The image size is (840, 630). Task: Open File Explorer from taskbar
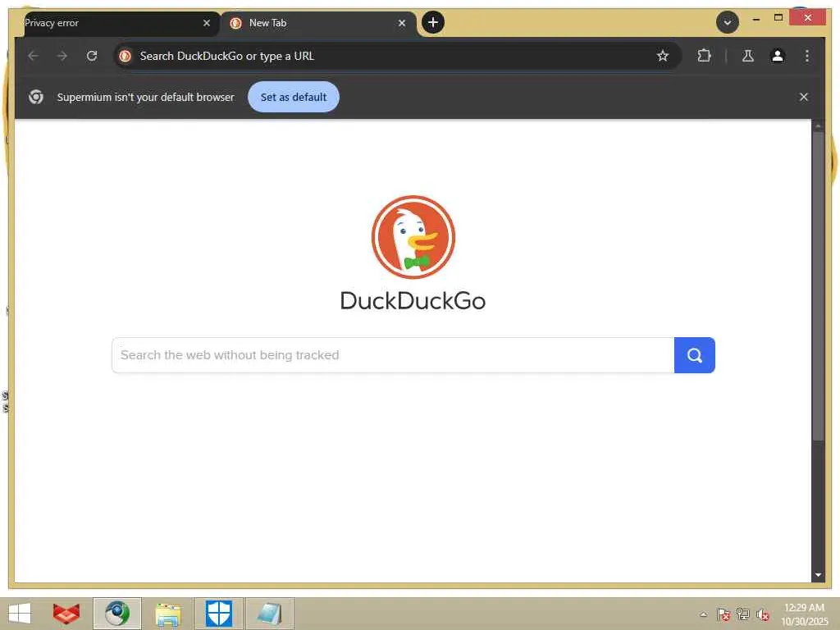click(x=167, y=614)
